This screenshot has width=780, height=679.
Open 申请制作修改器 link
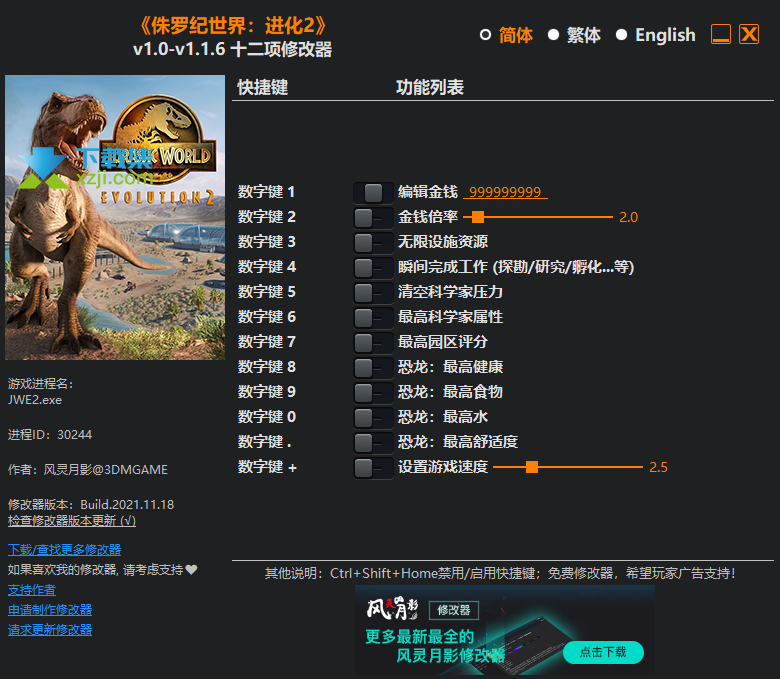tap(50, 610)
